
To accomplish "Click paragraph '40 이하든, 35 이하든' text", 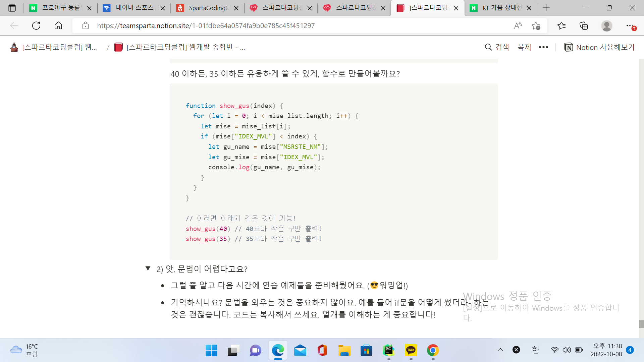I will point(285,73).
